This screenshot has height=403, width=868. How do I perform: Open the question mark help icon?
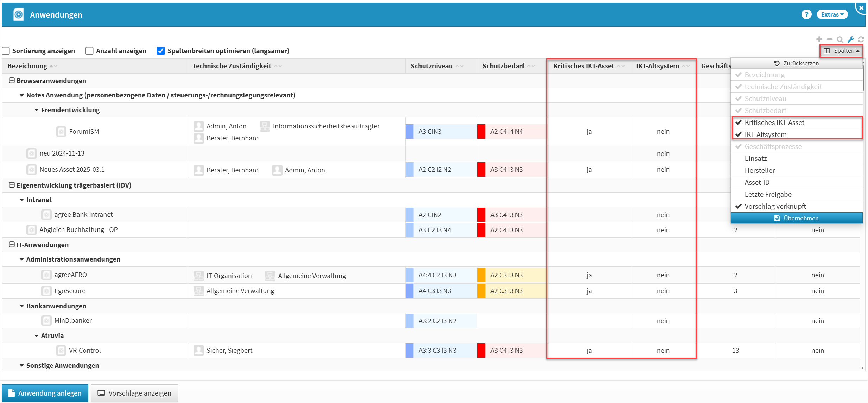click(x=806, y=14)
